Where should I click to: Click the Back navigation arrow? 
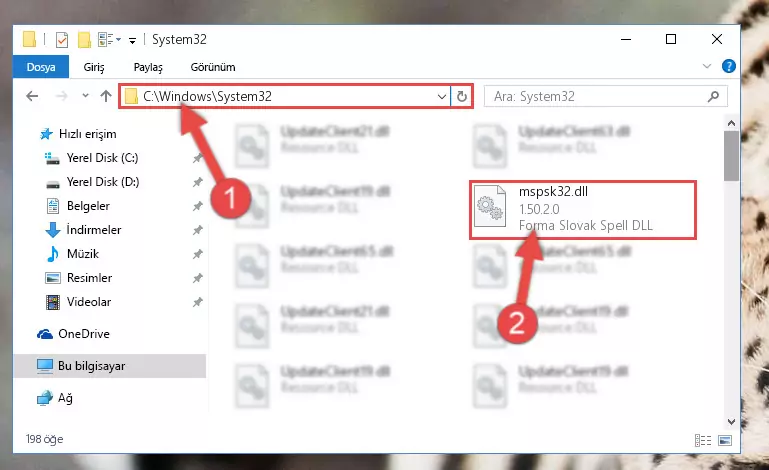point(32,96)
